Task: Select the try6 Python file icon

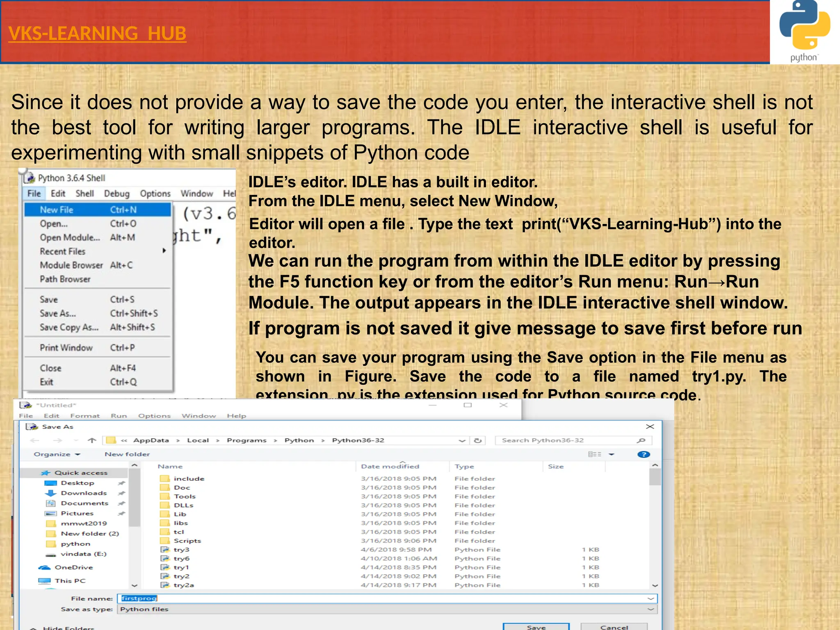Action: point(164,559)
